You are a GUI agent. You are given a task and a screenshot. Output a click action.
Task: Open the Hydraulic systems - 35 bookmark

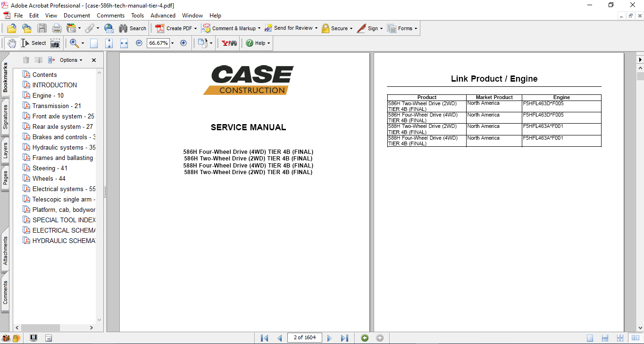(x=64, y=147)
